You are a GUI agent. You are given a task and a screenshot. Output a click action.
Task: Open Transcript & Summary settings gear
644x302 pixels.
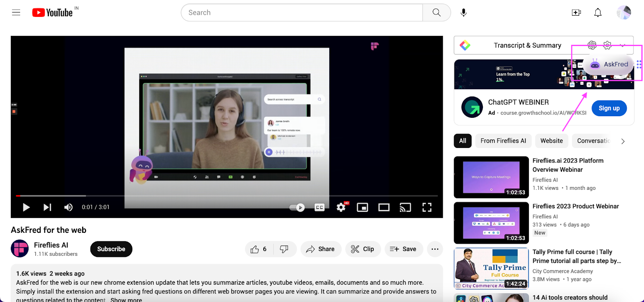click(607, 45)
